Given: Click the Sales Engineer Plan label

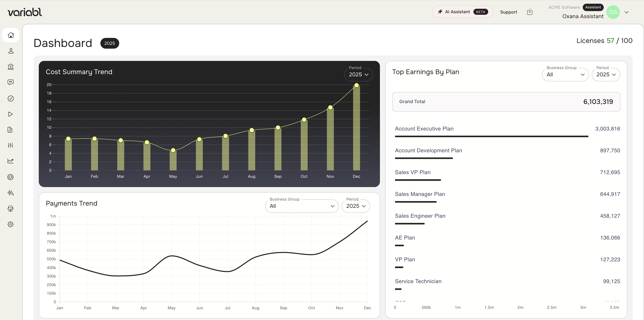Looking at the screenshot, I should click(x=420, y=216).
